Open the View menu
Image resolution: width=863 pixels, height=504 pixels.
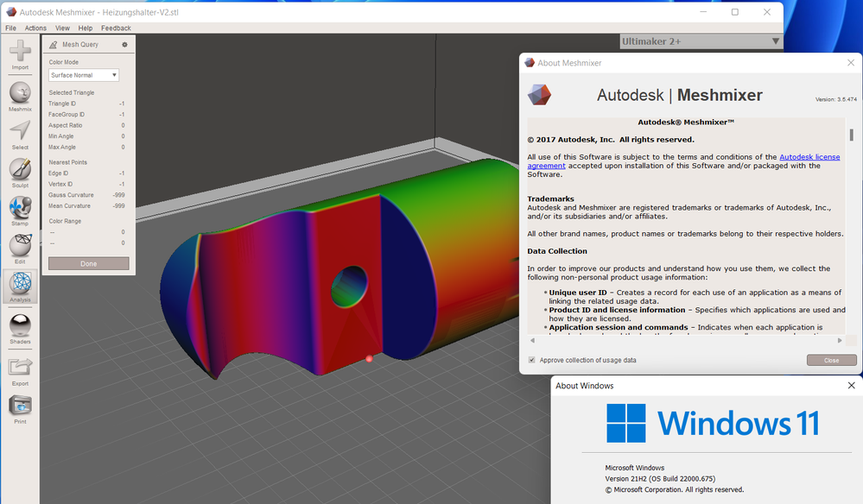[62, 28]
